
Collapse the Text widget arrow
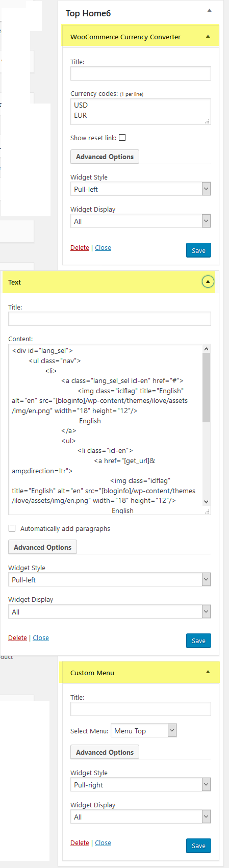[x=208, y=282]
